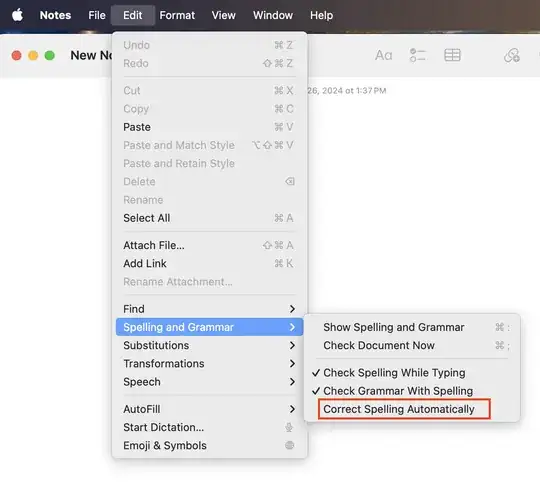This screenshot has width=540, height=484.
Task: Expand Spelling and Grammar submenu
Action: 209,327
